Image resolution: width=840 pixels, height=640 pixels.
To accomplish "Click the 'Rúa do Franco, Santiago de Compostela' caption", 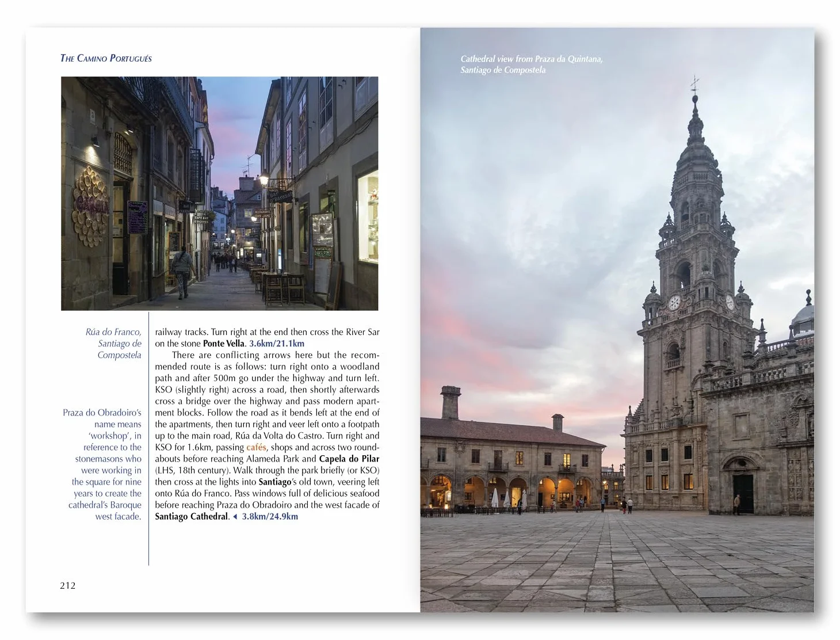I will coord(113,344).
